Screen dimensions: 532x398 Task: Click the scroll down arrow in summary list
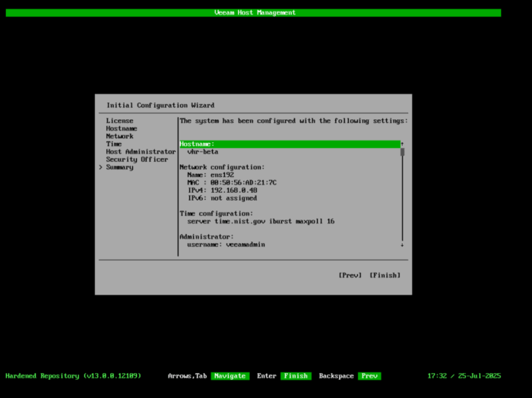click(x=402, y=245)
